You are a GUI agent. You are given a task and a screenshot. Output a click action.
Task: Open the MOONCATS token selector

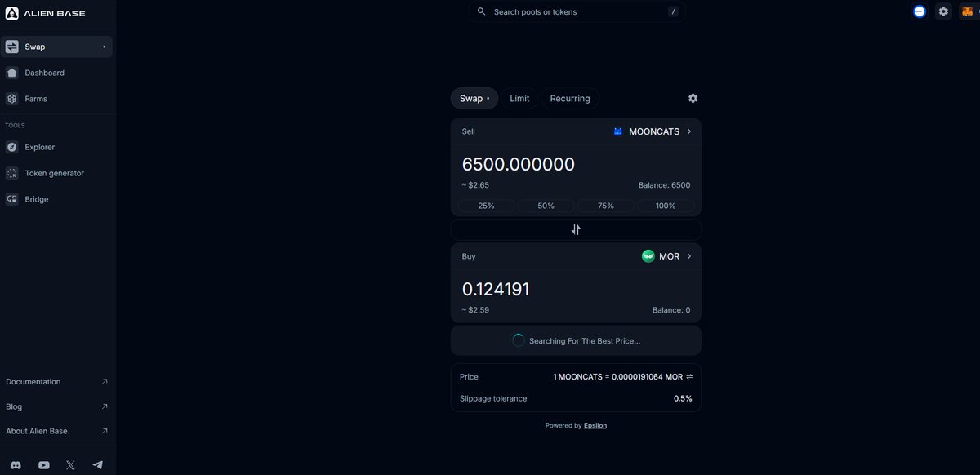653,131
